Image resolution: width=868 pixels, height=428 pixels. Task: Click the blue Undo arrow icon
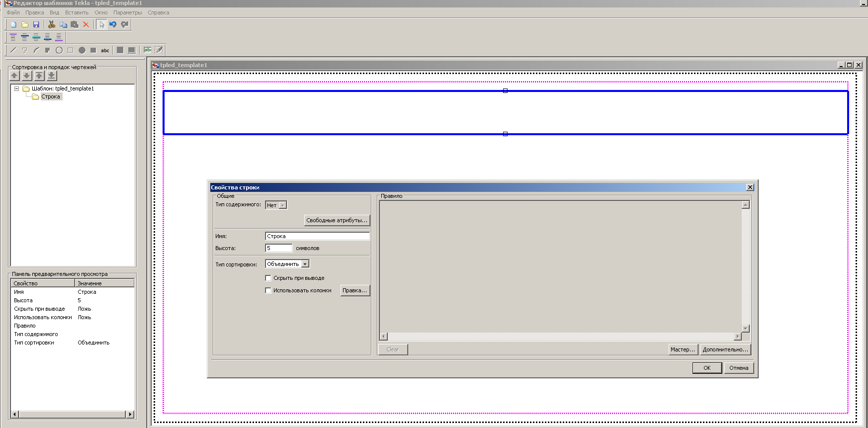point(113,24)
